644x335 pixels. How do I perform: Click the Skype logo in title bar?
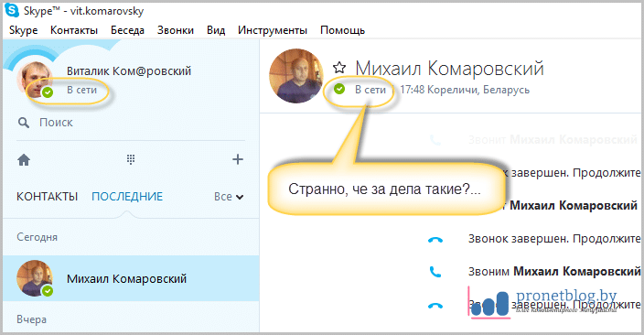[12, 10]
